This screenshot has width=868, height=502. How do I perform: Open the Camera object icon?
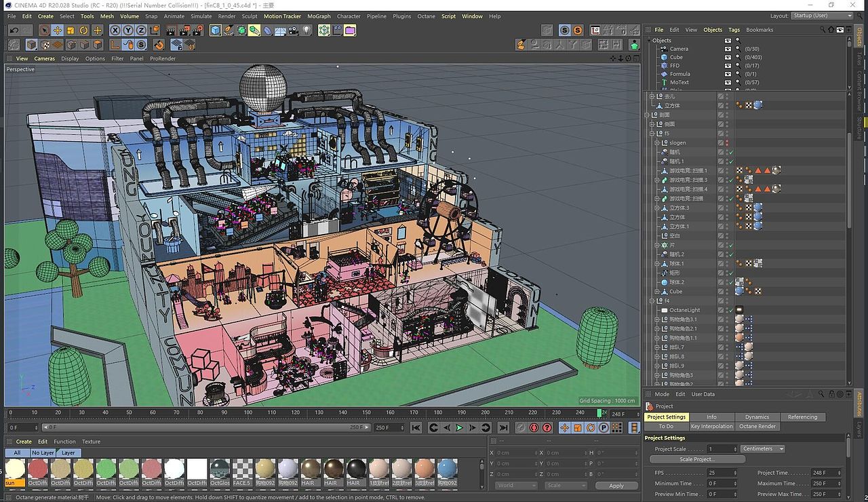click(x=293, y=31)
